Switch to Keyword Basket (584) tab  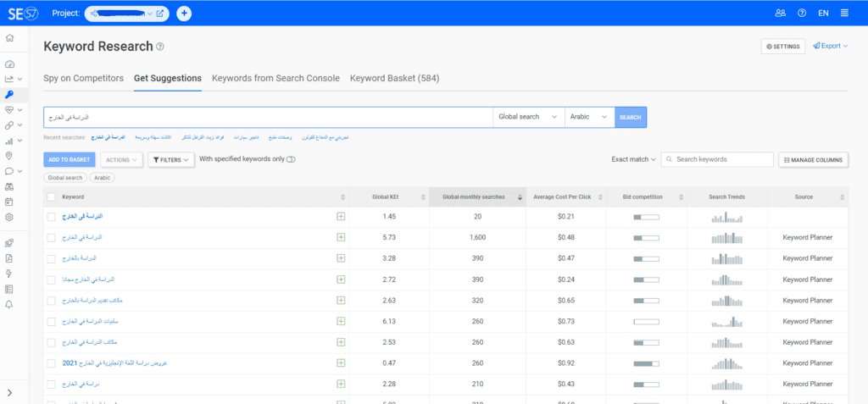tap(395, 79)
